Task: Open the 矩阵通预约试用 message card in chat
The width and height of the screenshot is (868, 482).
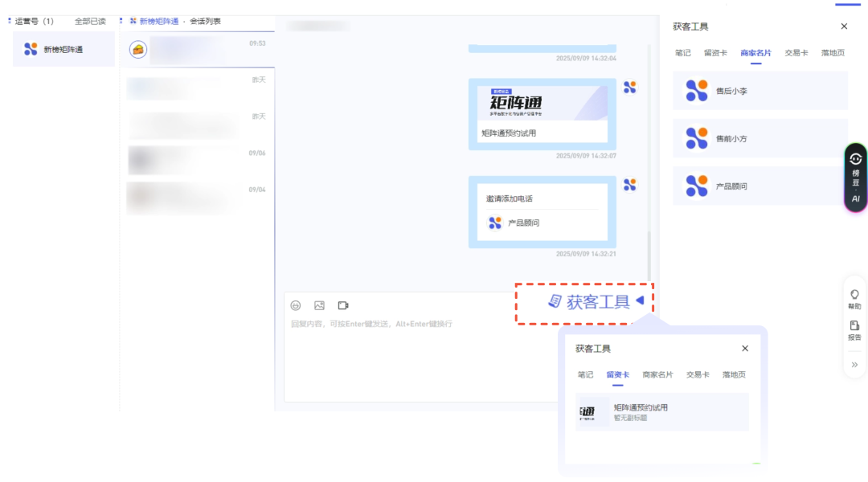Action: pyautogui.click(x=542, y=114)
